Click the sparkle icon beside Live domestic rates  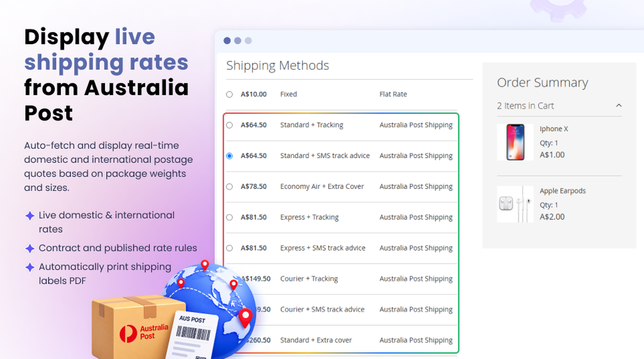[x=30, y=215]
